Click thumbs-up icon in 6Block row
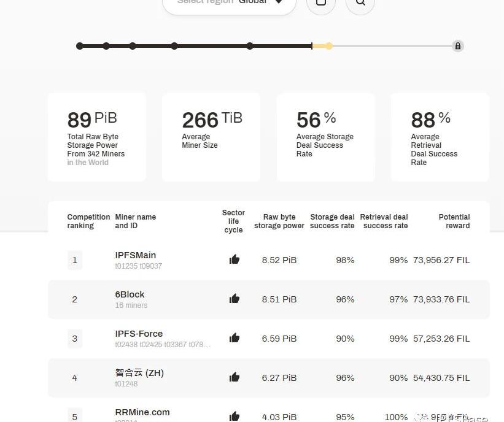Image resolution: width=504 pixels, height=422 pixels. click(234, 299)
